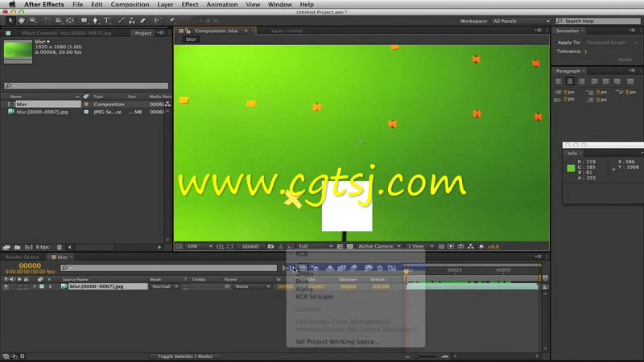Open the 1 View layout dropdown
644x362 pixels.
[419, 246]
